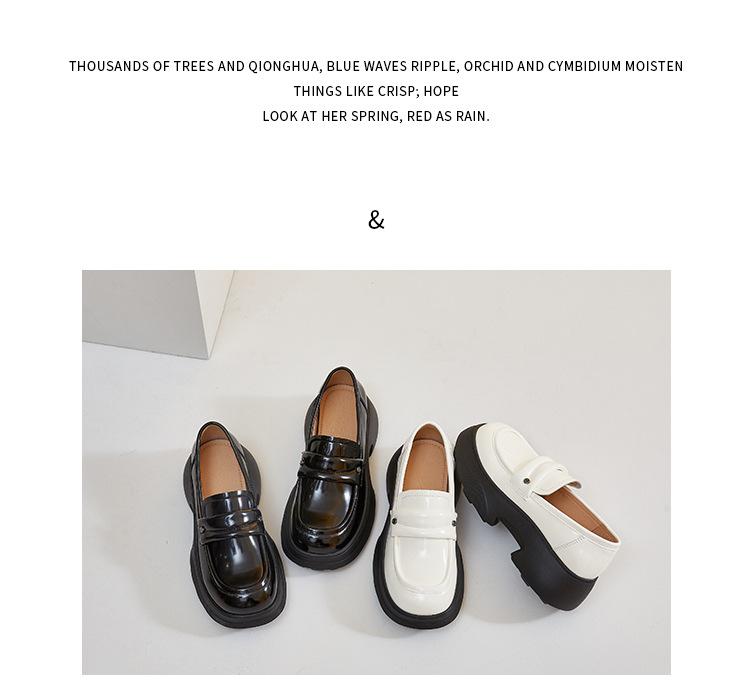The width and height of the screenshot is (750, 690).
Task: Click the white loafer facing forward
Action: pos(419,525)
